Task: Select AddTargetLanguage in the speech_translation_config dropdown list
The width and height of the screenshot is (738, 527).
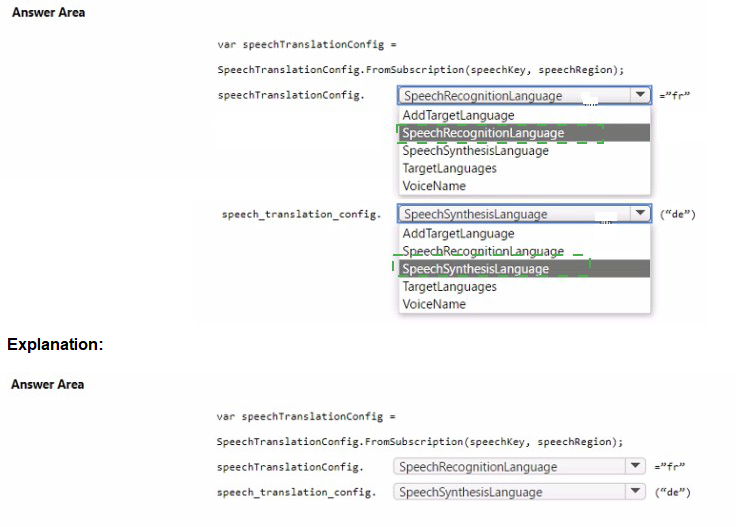Action: (x=458, y=233)
